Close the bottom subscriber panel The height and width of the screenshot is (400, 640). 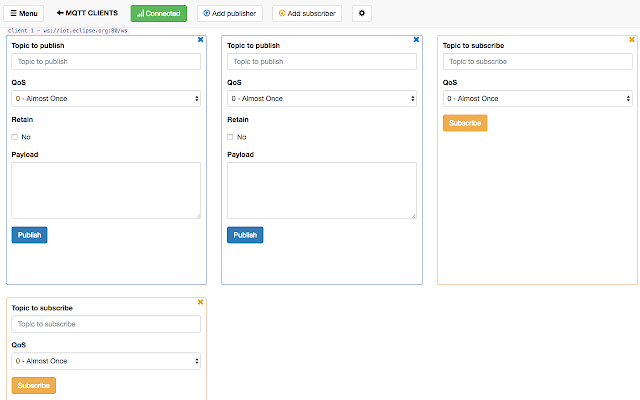[200, 302]
